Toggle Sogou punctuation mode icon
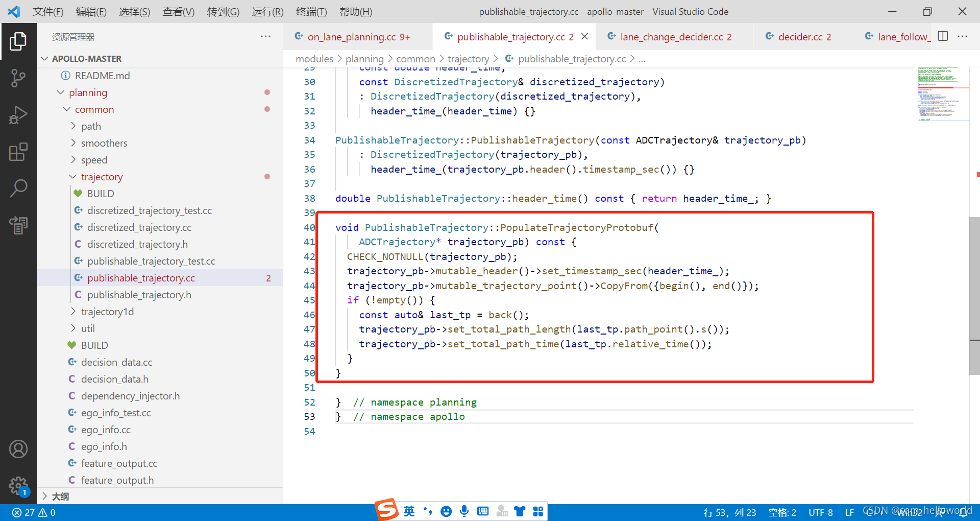Image resolution: width=980 pixels, height=521 pixels. 428,511
